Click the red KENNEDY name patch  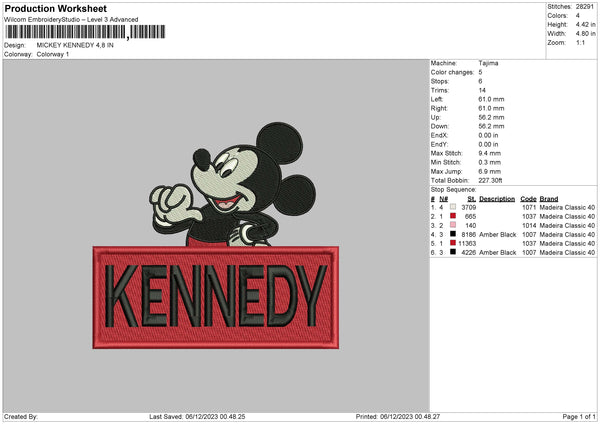click(x=216, y=297)
